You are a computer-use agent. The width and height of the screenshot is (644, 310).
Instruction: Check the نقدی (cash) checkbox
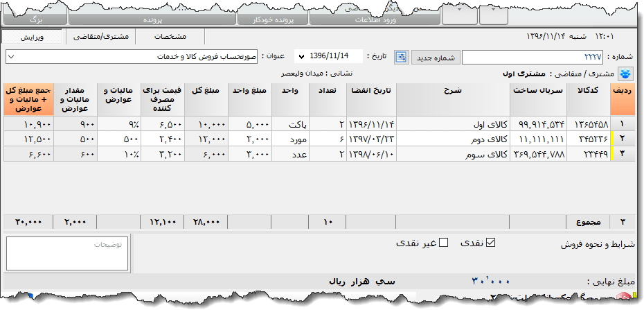pyautogui.click(x=492, y=243)
